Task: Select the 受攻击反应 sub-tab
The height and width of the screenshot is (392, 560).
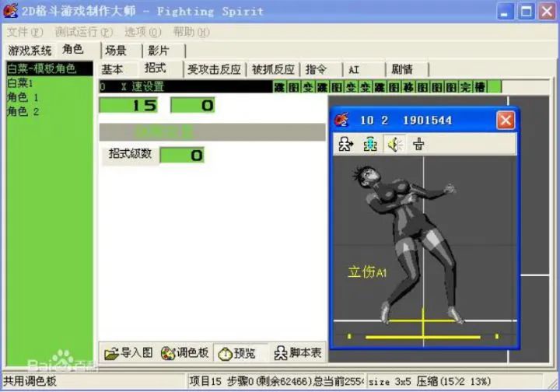Action: click(x=215, y=69)
